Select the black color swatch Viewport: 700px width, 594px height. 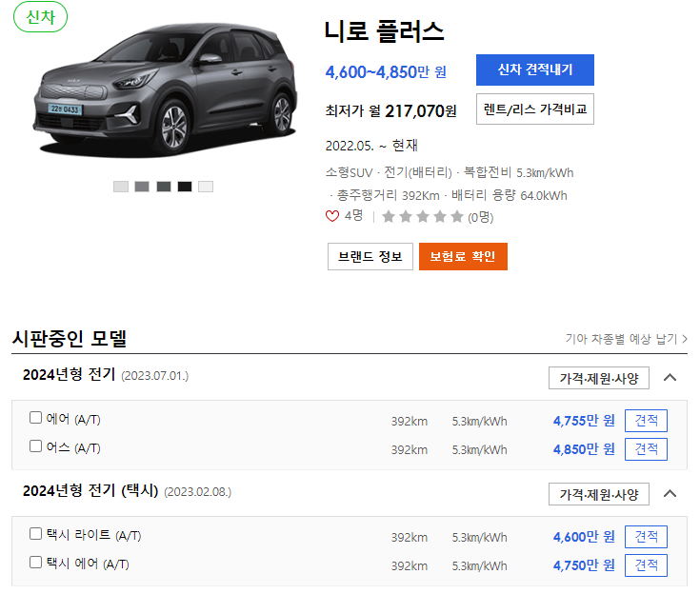(185, 187)
